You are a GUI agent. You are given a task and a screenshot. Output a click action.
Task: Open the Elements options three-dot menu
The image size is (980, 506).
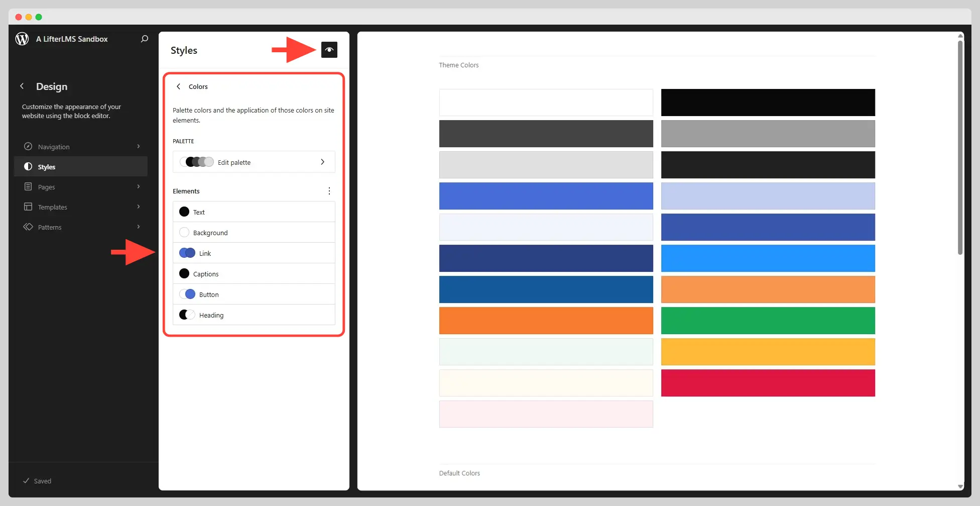click(x=329, y=191)
